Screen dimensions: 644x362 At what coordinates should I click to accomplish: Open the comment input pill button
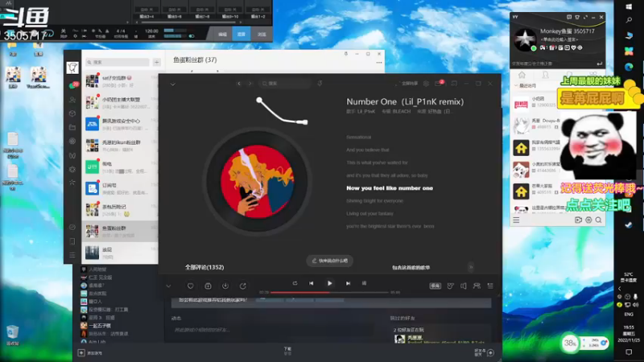[329, 261]
